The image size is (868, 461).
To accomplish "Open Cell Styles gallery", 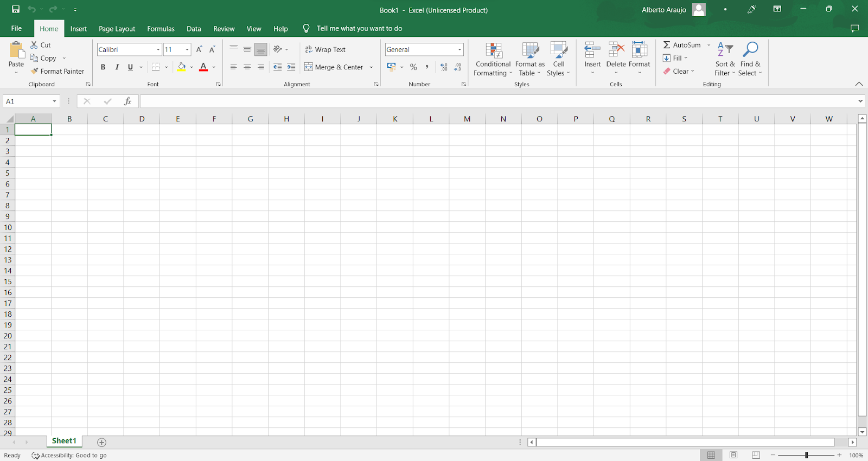I will 558,59.
